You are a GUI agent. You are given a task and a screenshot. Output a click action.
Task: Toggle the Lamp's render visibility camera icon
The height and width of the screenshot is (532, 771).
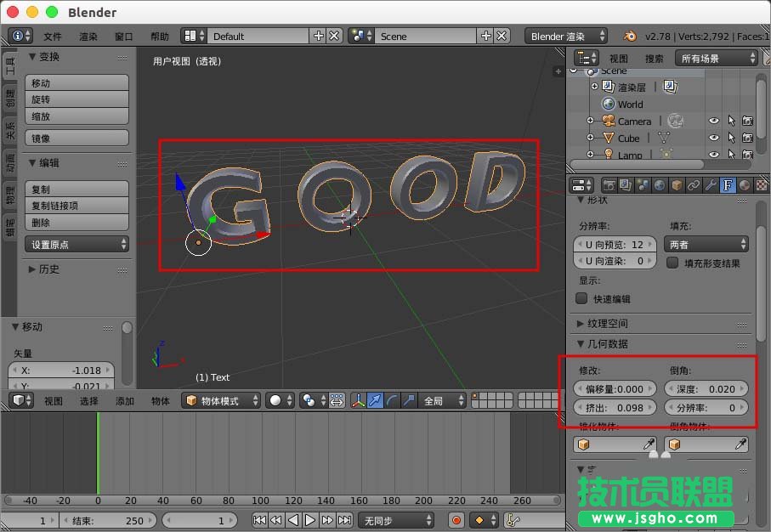pyautogui.click(x=748, y=155)
